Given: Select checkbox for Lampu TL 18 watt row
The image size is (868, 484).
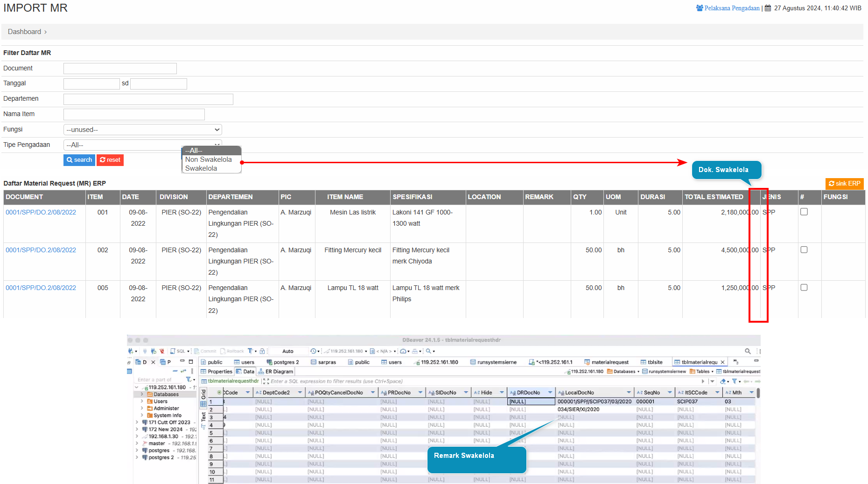Looking at the screenshot, I should [804, 287].
